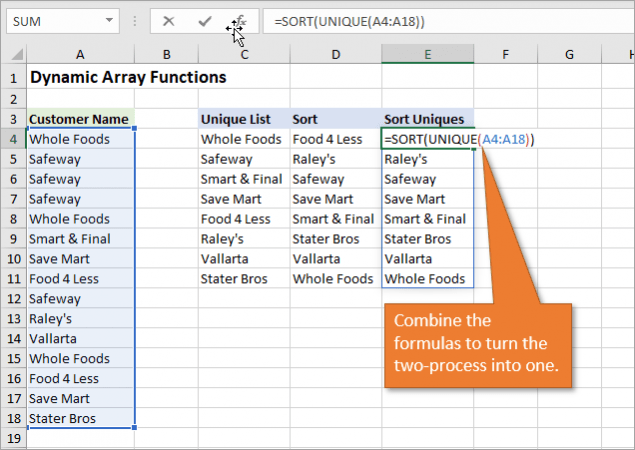The image size is (635, 450).
Task: Click the Cancel (X) formula button
Action: (x=169, y=21)
